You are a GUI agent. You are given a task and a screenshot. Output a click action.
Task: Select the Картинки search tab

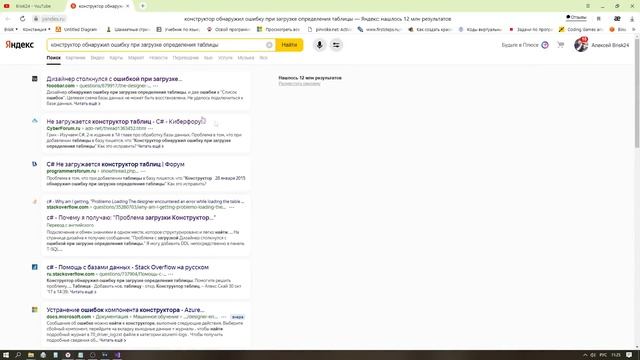click(76, 58)
